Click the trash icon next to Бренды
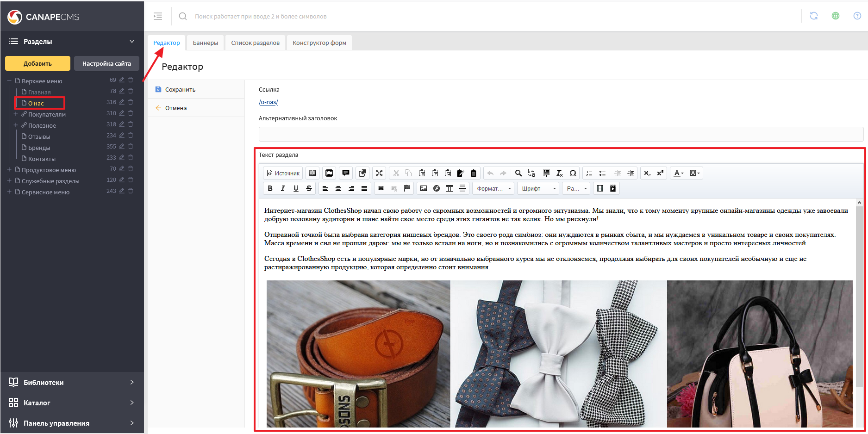 coord(131,147)
